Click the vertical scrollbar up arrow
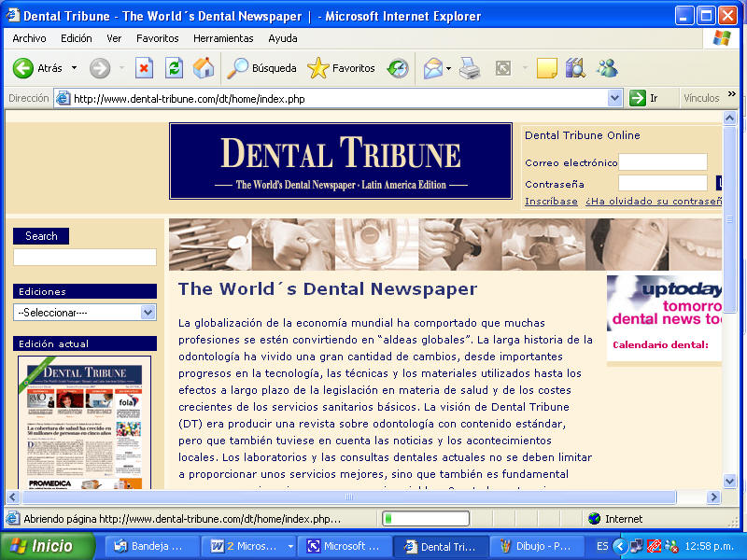 [730, 118]
